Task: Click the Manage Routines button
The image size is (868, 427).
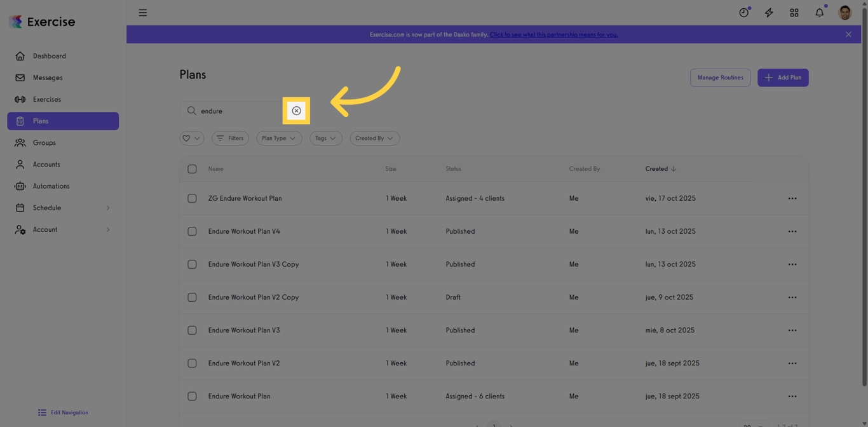Action: [720, 78]
